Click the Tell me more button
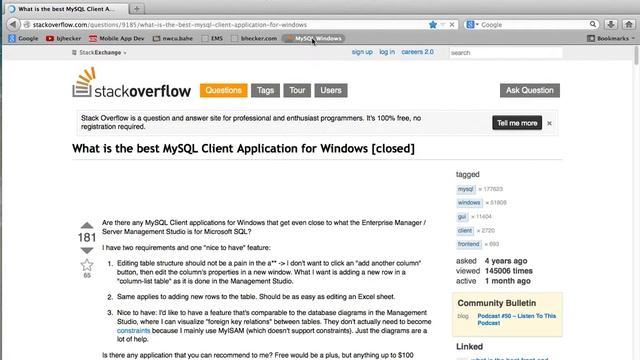The image size is (640, 360). 517,123
